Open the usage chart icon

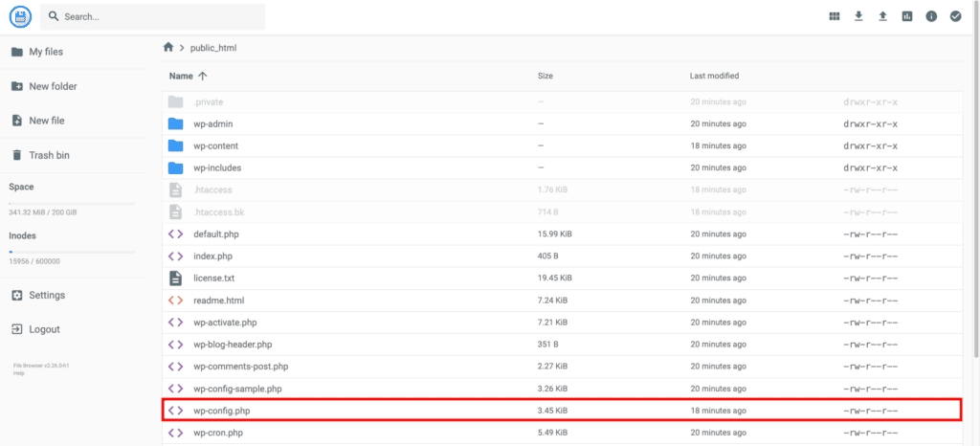907,17
